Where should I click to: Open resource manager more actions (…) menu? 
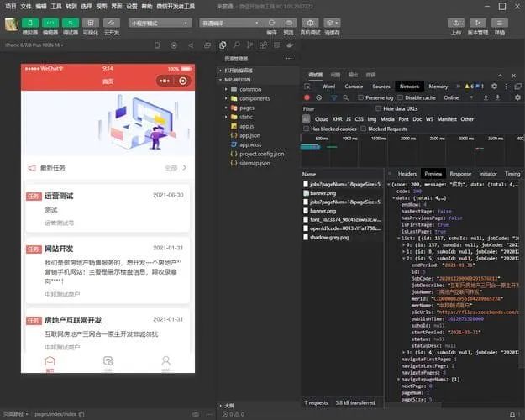coord(289,58)
